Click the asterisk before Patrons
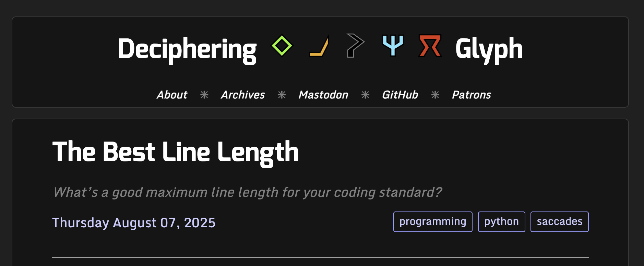The width and height of the screenshot is (644, 266). 435,95
